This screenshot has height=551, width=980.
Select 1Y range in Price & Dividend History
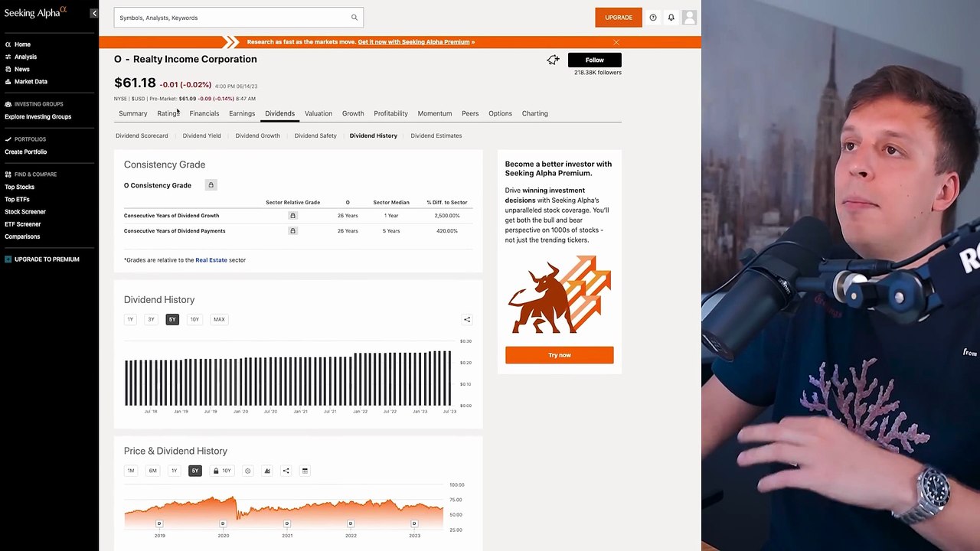pos(174,471)
